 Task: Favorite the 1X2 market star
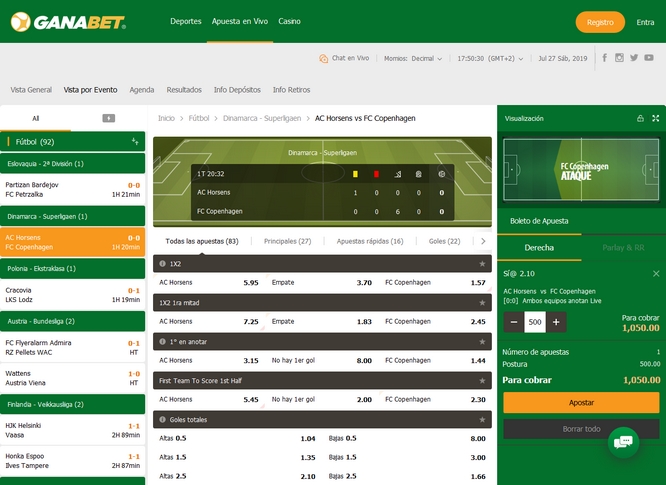tap(482, 264)
